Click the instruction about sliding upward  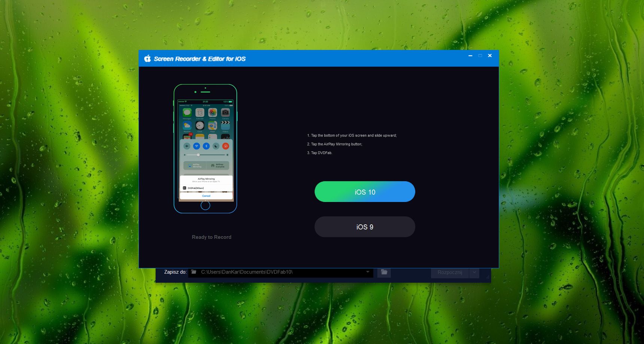[352, 135]
